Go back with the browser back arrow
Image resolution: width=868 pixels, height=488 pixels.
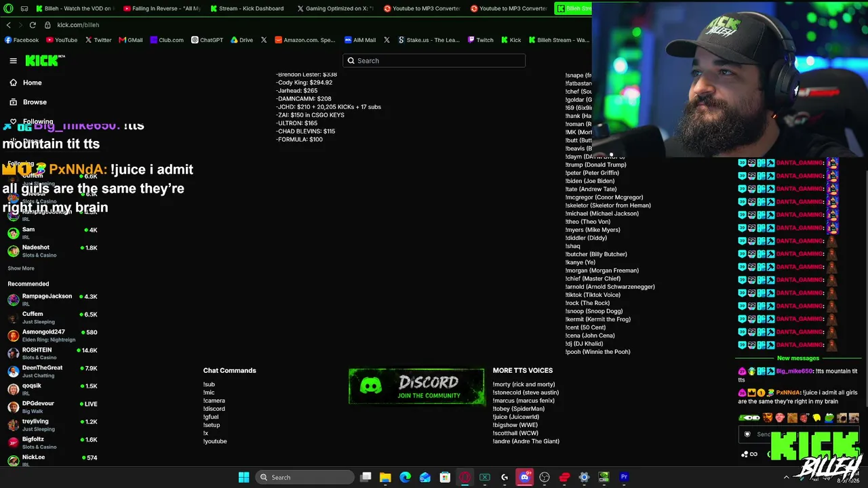pos(8,25)
